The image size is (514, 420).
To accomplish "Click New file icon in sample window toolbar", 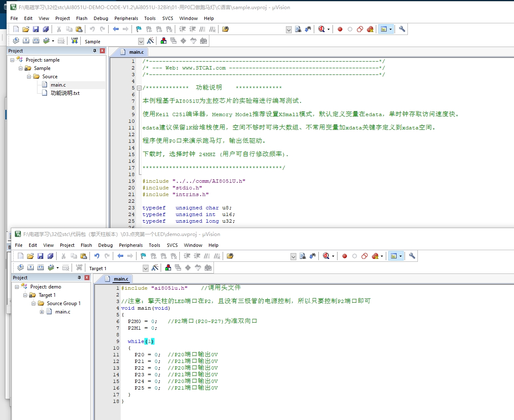I will pyautogui.click(x=16, y=29).
